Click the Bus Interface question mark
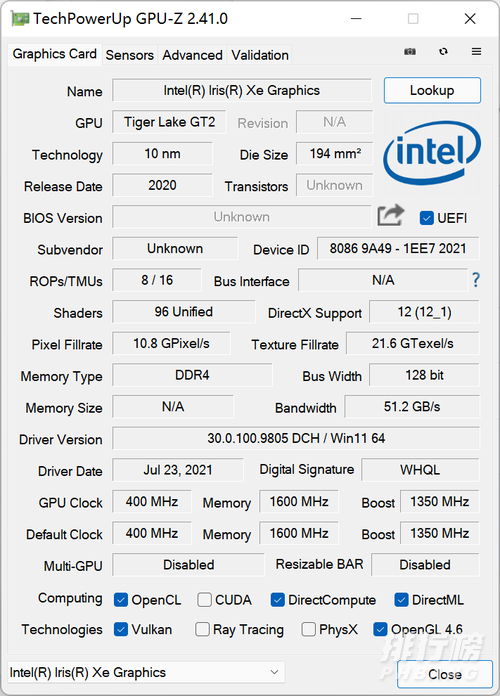This screenshot has height=696, width=500. [476, 280]
